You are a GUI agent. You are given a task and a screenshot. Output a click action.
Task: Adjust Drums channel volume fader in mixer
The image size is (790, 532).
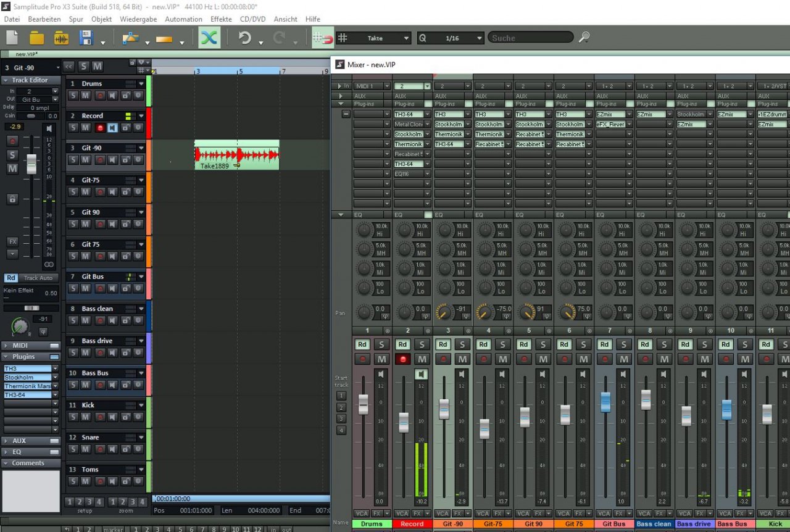pos(363,404)
